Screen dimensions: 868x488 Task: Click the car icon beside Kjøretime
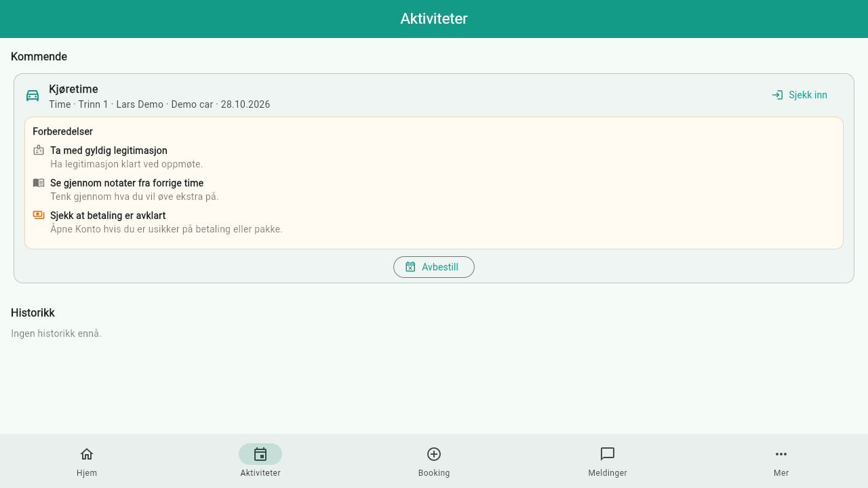coord(33,96)
